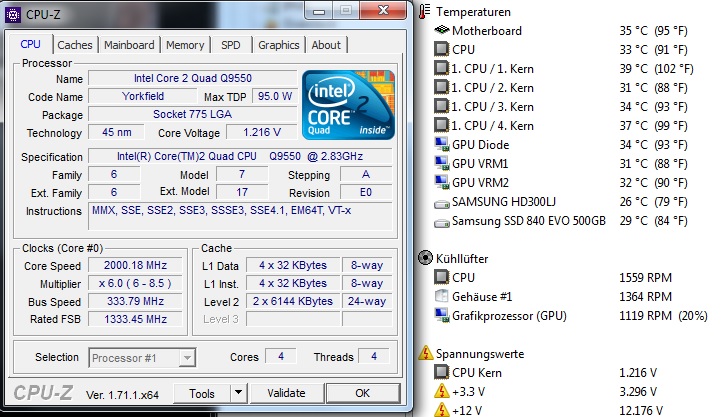This screenshot has width=723, height=417.
Task: Switch to the Caches tab
Action: click(75, 45)
